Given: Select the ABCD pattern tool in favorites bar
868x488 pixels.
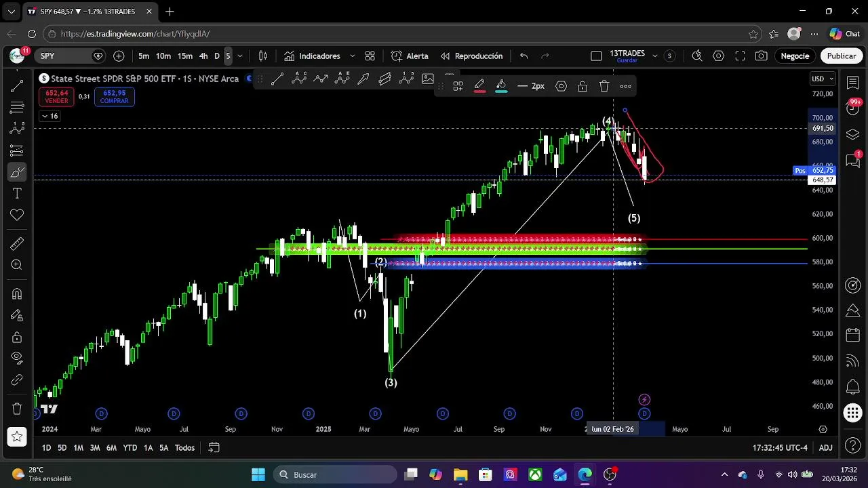Looking at the screenshot, I should (x=299, y=79).
